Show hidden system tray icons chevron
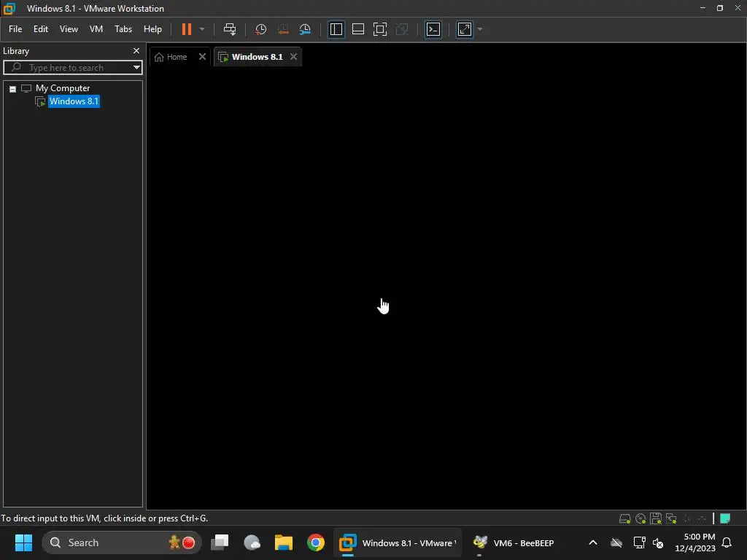 point(592,542)
